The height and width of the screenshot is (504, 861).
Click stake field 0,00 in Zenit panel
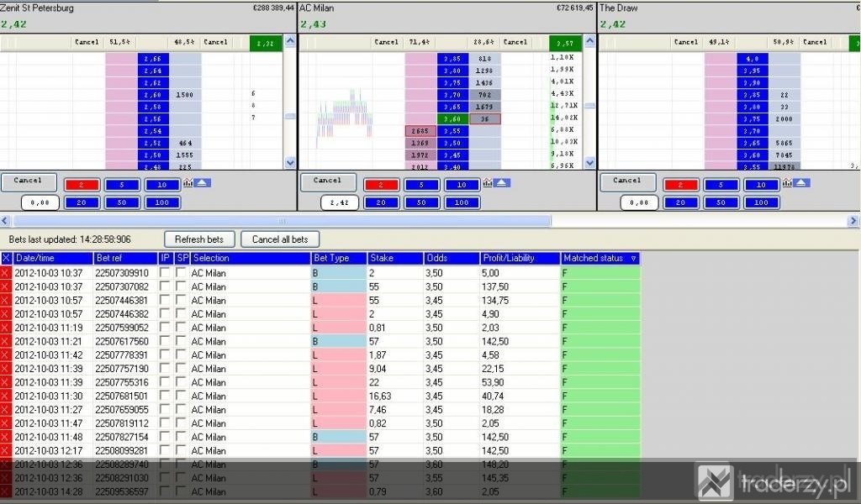tap(40, 202)
